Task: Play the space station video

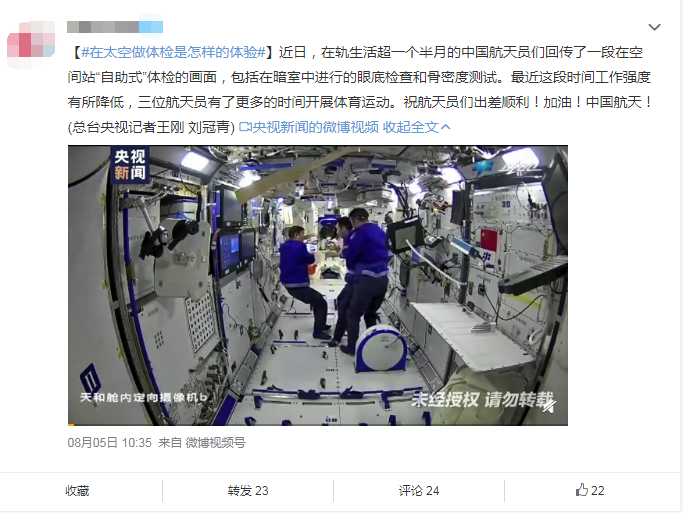Action: 318,285
